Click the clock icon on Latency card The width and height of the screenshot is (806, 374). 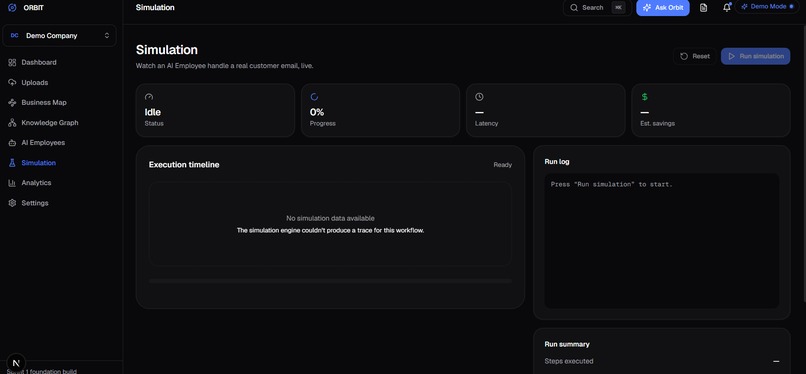tap(479, 97)
